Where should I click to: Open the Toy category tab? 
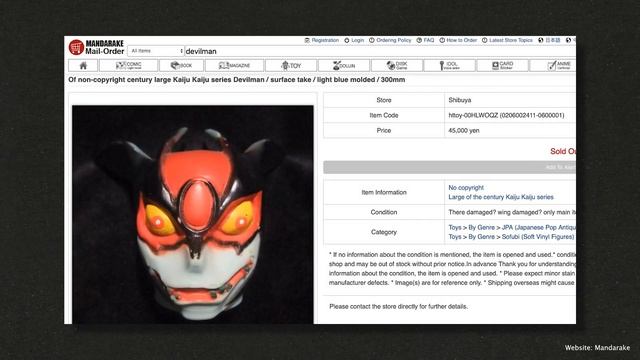[291, 65]
